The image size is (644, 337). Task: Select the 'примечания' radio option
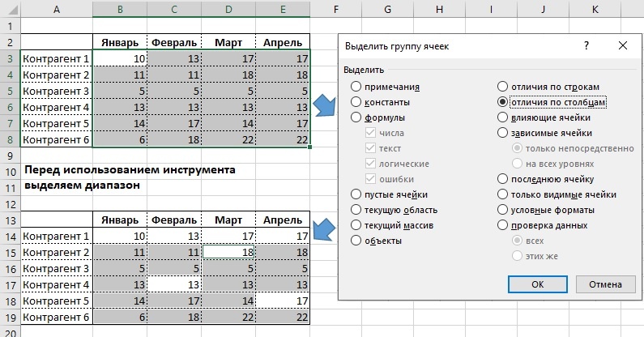(356, 87)
